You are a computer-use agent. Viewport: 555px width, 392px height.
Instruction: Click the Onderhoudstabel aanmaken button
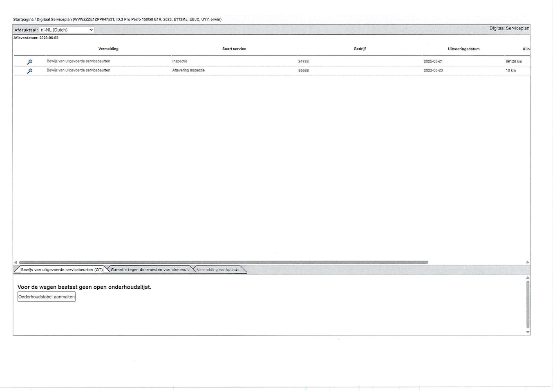[x=47, y=297]
